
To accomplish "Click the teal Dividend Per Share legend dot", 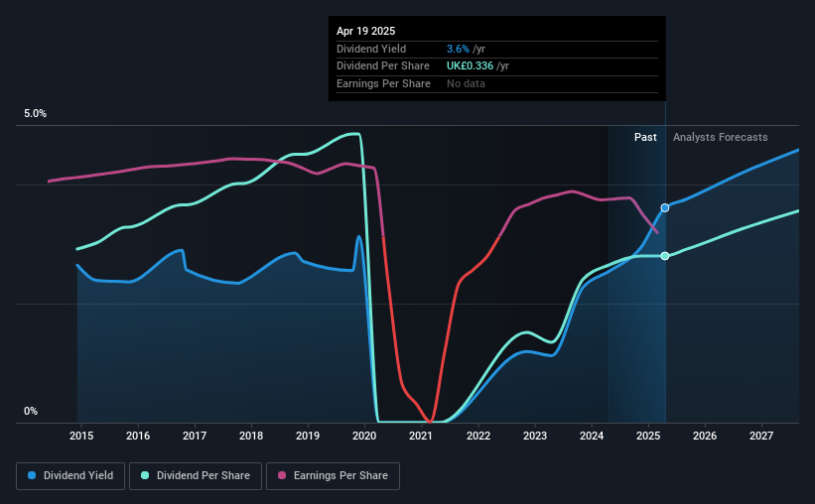I will tap(145, 475).
